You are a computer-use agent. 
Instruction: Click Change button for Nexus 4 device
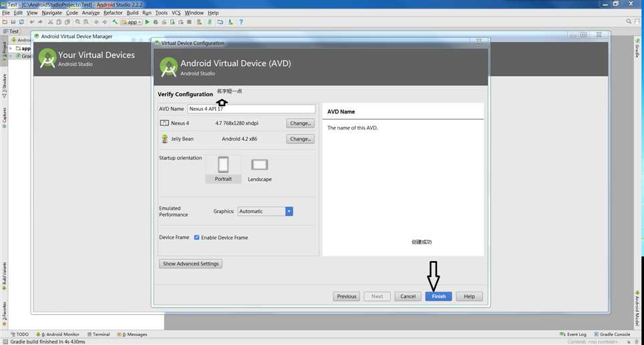pyautogui.click(x=300, y=123)
